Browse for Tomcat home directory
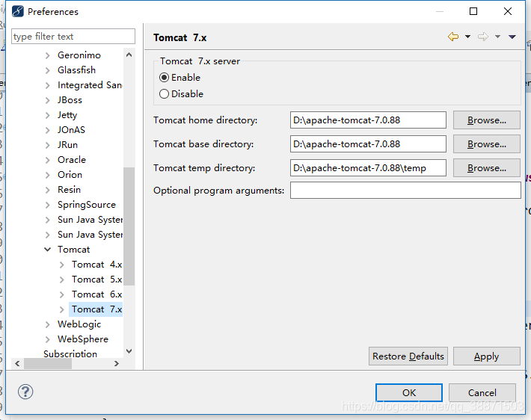This screenshot has width=531, height=420. pos(487,120)
